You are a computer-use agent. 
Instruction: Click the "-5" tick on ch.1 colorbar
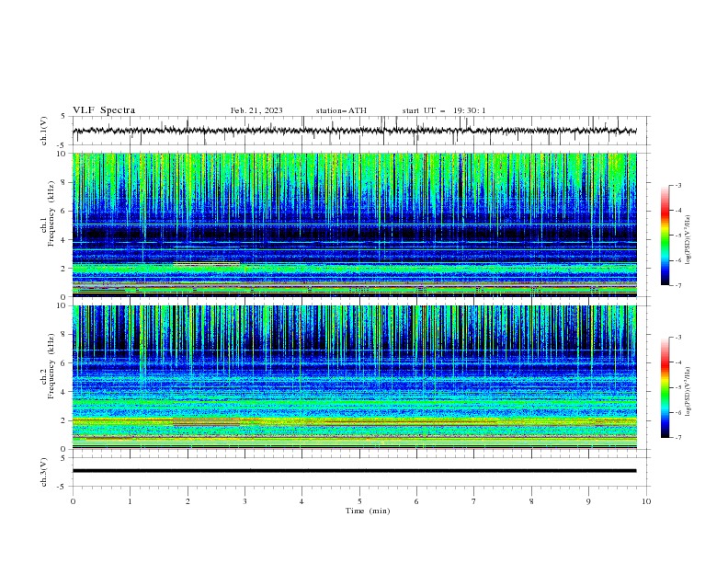tap(677, 236)
